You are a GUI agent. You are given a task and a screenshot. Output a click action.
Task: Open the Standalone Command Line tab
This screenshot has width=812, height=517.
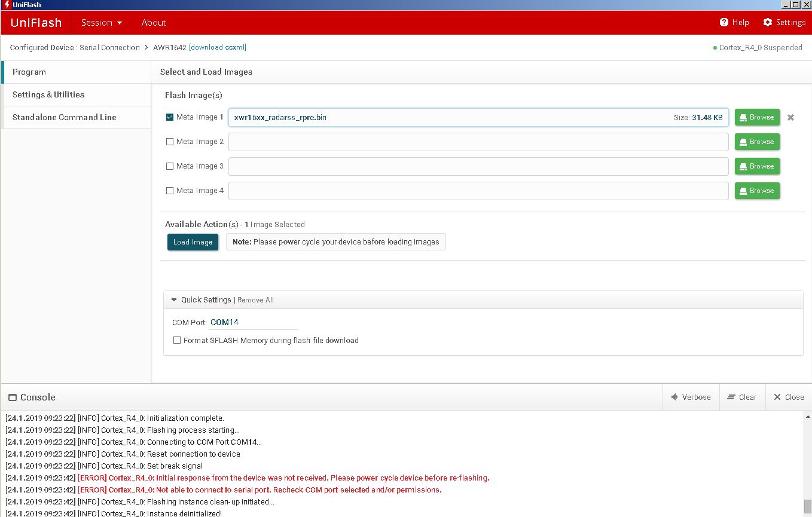(x=76, y=117)
